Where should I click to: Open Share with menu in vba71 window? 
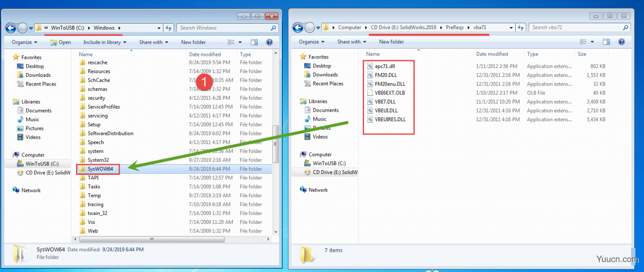coord(351,42)
